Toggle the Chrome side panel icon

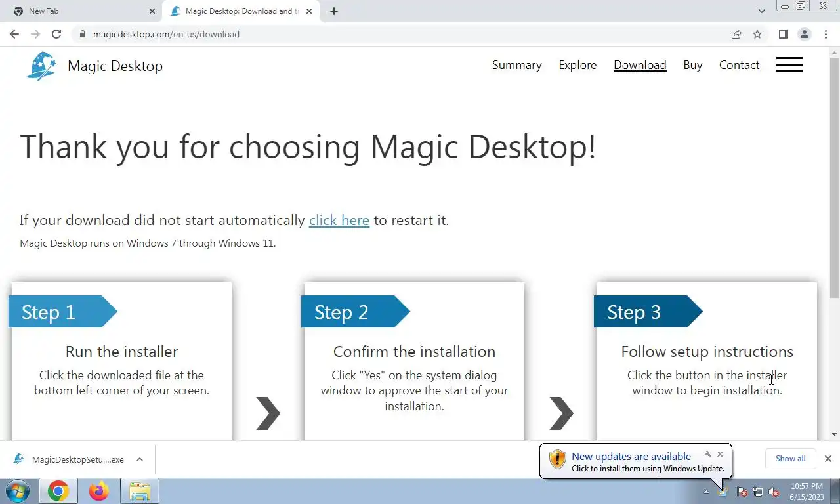tap(783, 34)
